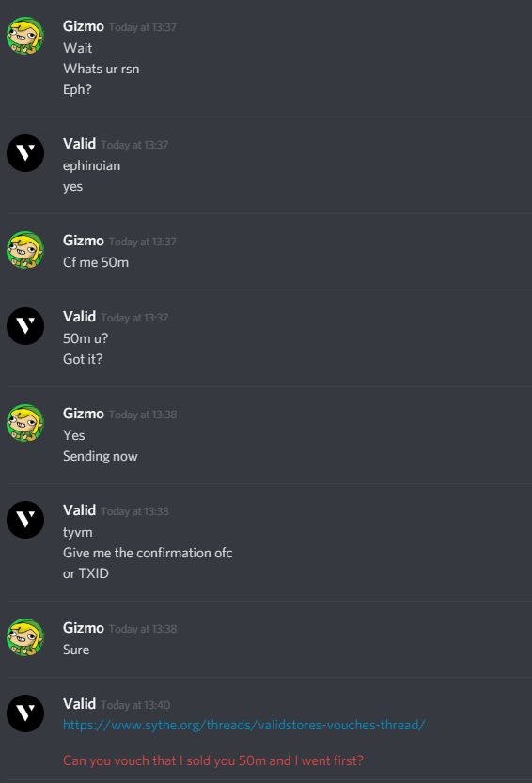Click Valid's avatar beside the 'tyvm' message
532x783 pixels.
pyautogui.click(x=25, y=520)
